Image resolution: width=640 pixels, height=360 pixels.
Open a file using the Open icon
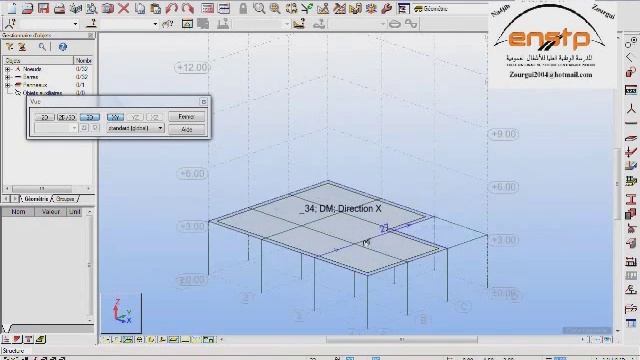27,8
